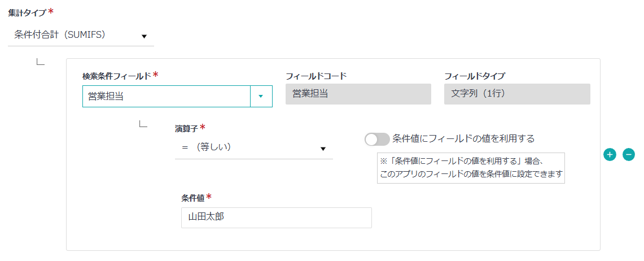
Task: Click the フィールドタイプ heading
Action: pos(474,76)
